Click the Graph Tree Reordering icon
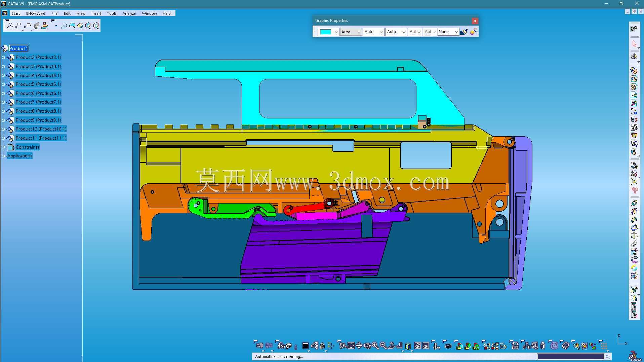The width and height of the screenshot is (644, 362). [x=634, y=119]
